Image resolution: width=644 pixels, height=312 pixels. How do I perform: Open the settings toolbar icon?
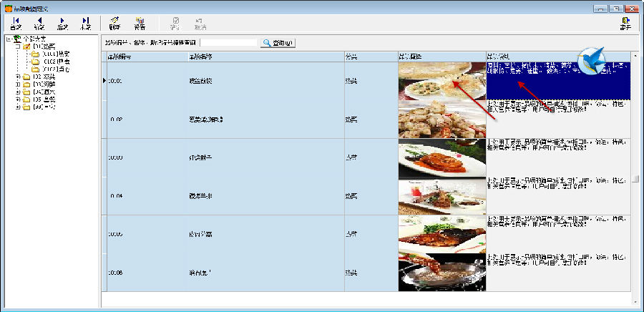click(140, 23)
